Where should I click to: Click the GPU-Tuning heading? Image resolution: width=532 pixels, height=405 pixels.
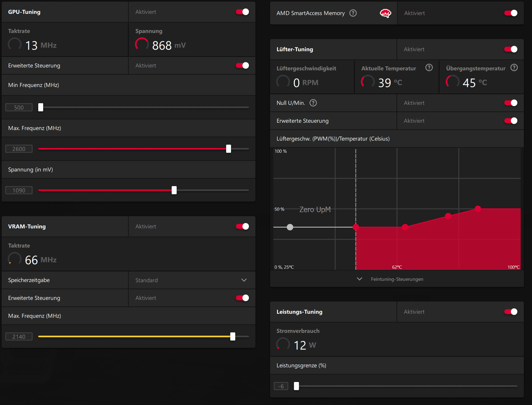[24, 12]
